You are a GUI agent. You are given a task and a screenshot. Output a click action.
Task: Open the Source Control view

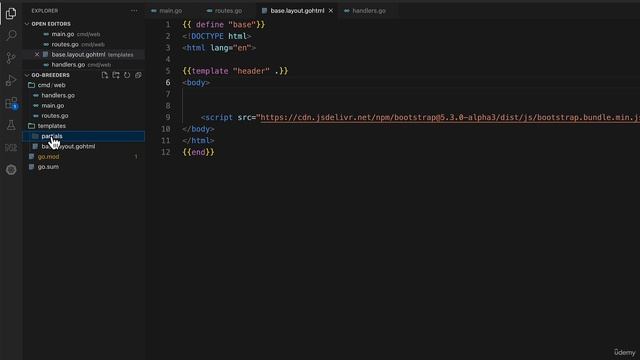[11, 58]
